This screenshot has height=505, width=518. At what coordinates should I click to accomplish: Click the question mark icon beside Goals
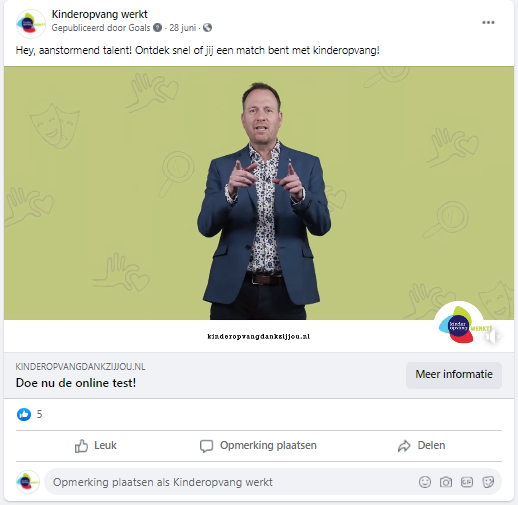point(157,28)
